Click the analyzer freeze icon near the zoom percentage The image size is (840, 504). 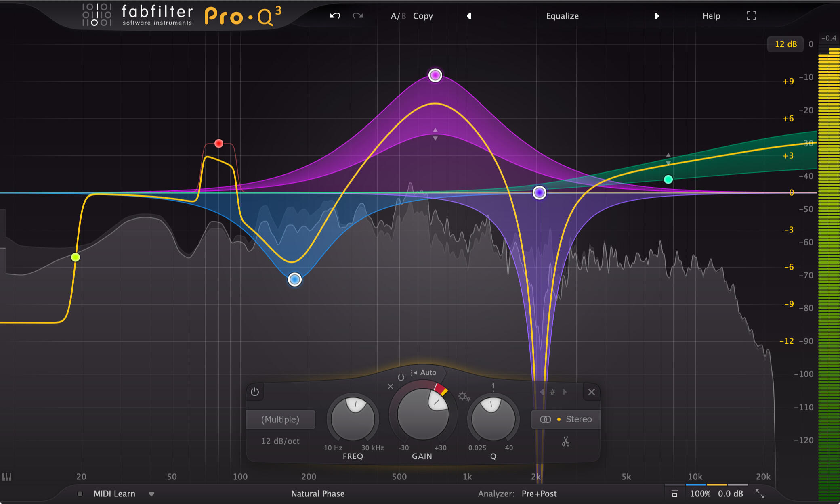674,493
